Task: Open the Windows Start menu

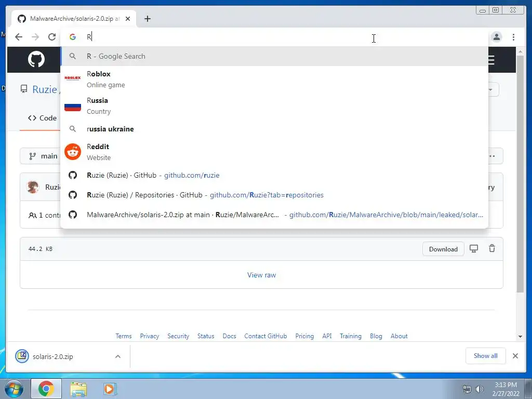Action: 14,389
